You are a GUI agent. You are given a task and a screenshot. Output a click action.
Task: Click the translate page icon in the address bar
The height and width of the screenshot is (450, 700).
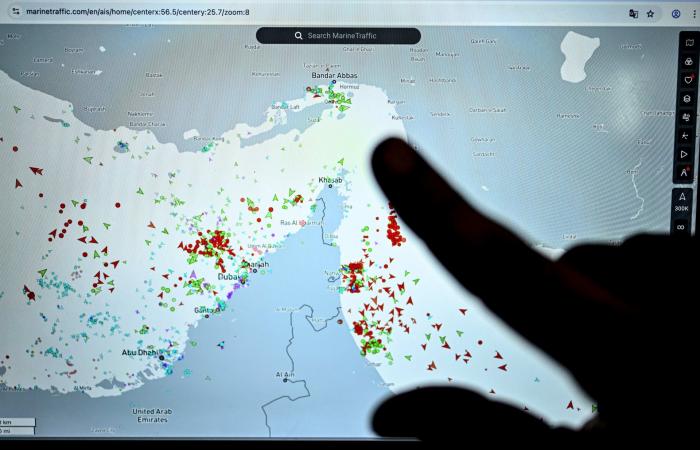click(x=633, y=13)
